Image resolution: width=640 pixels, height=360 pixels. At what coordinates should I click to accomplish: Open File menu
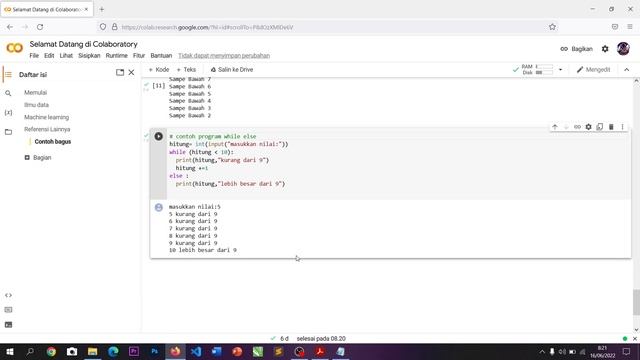(34, 56)
